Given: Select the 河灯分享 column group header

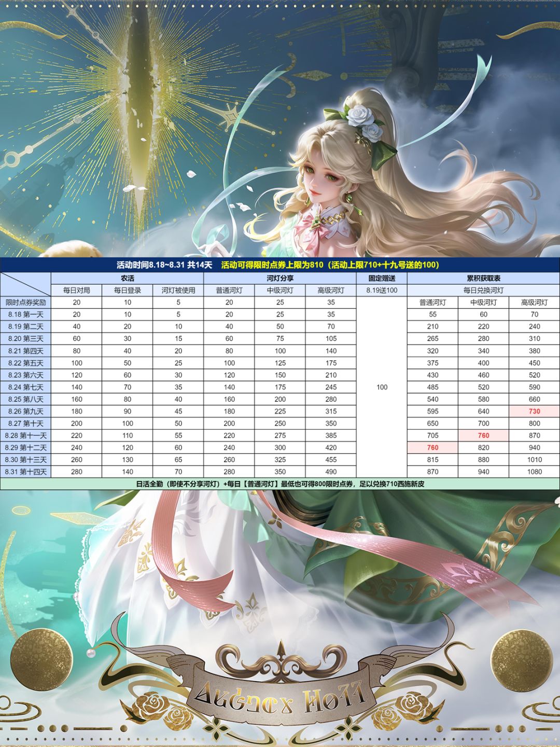Looking at the screenshot, I should [280, 279].
